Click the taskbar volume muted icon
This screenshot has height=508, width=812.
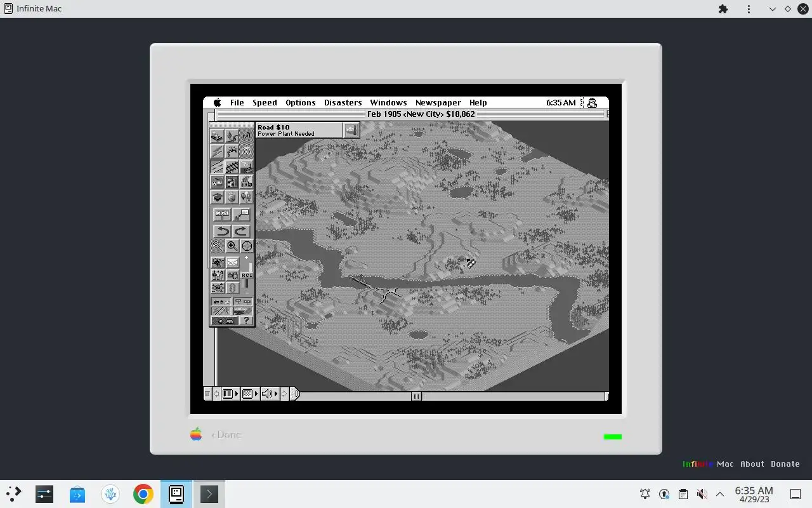click(x=702, y=494)
